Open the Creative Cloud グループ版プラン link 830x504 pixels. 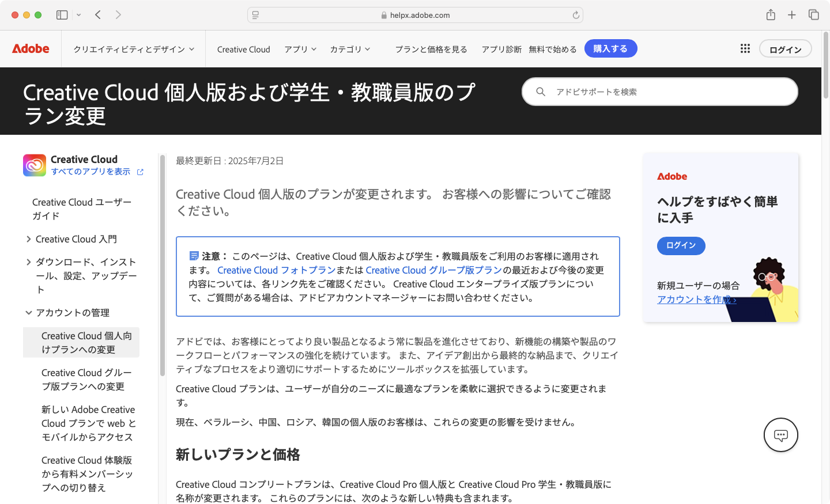click(x=434, y=270)
